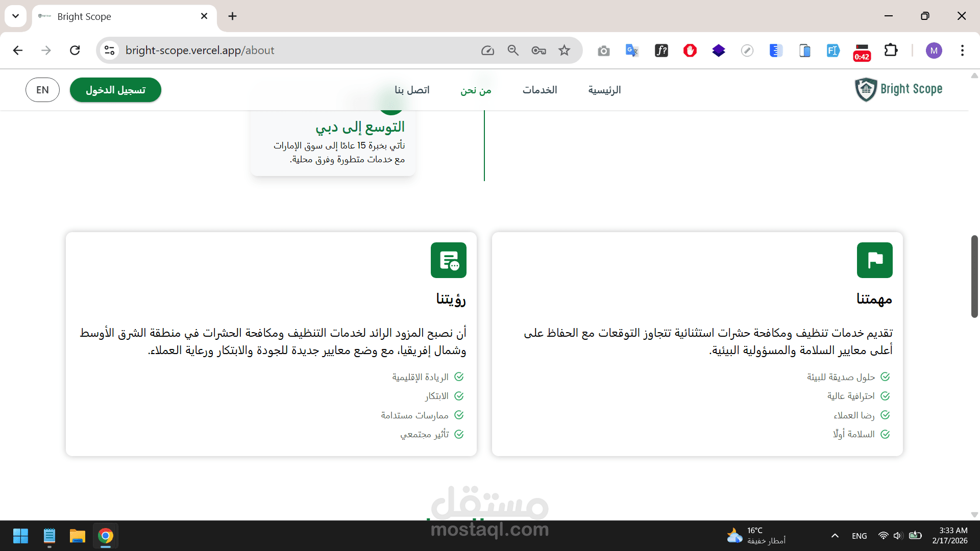Click the green تسجيل الدخول button
This screenshot has width=980, height=551.
115,90
